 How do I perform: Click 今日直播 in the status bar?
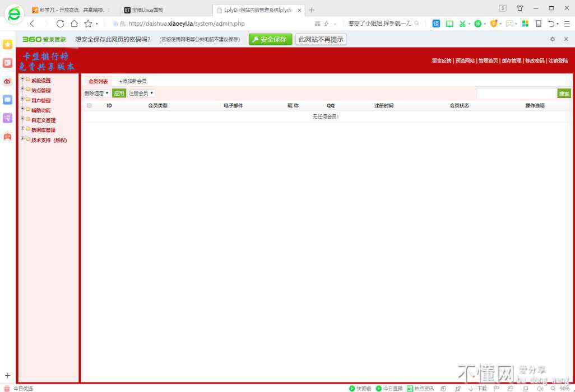coord(389,388)
